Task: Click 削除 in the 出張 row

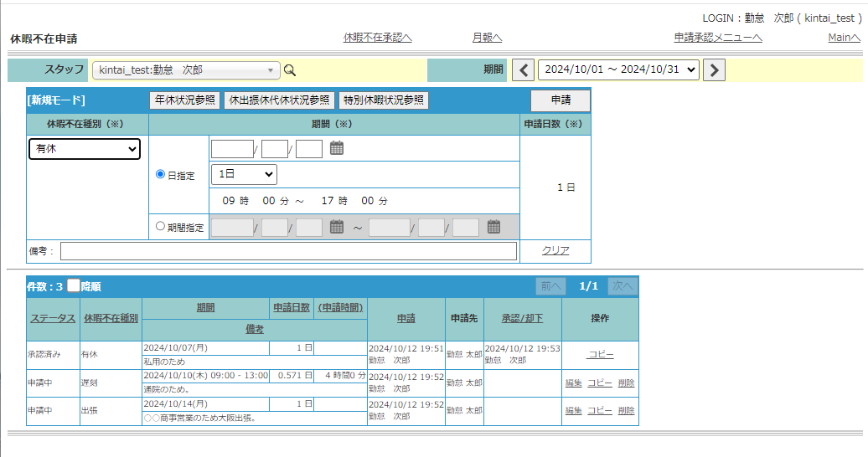Action: 626,410
